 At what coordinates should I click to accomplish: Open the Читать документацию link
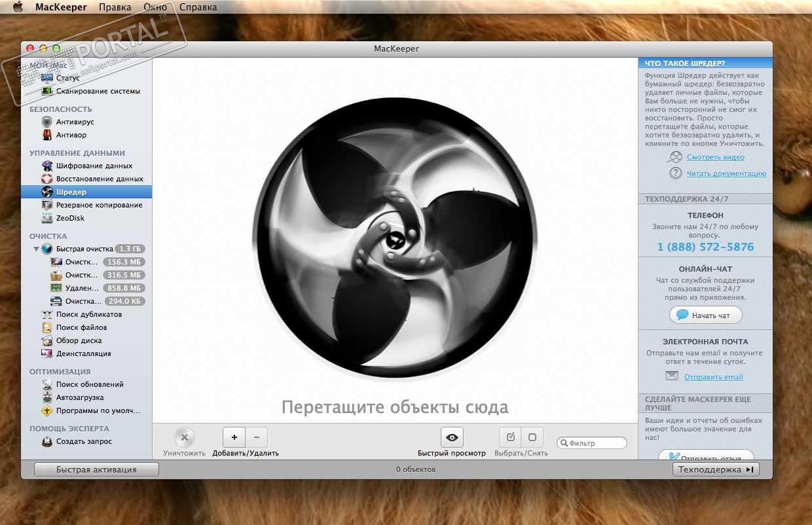(x=726, y=173)
